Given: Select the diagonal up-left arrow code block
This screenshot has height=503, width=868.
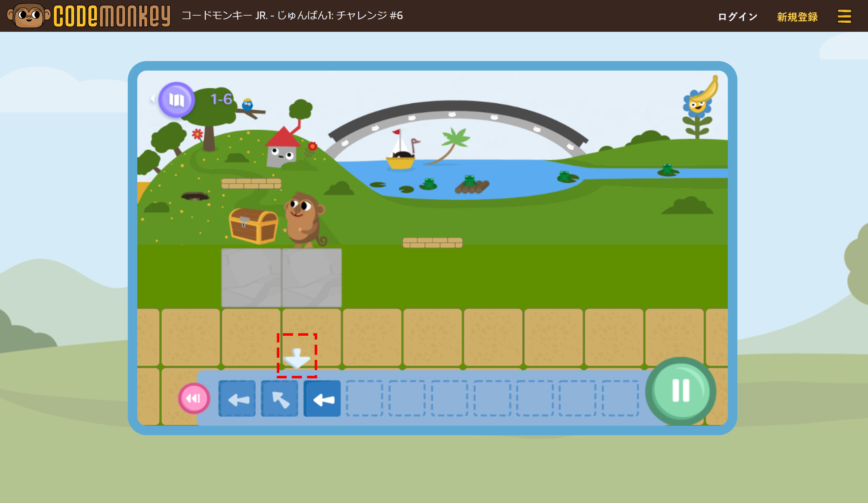Looking at the screenshot, I should point(279,399).
